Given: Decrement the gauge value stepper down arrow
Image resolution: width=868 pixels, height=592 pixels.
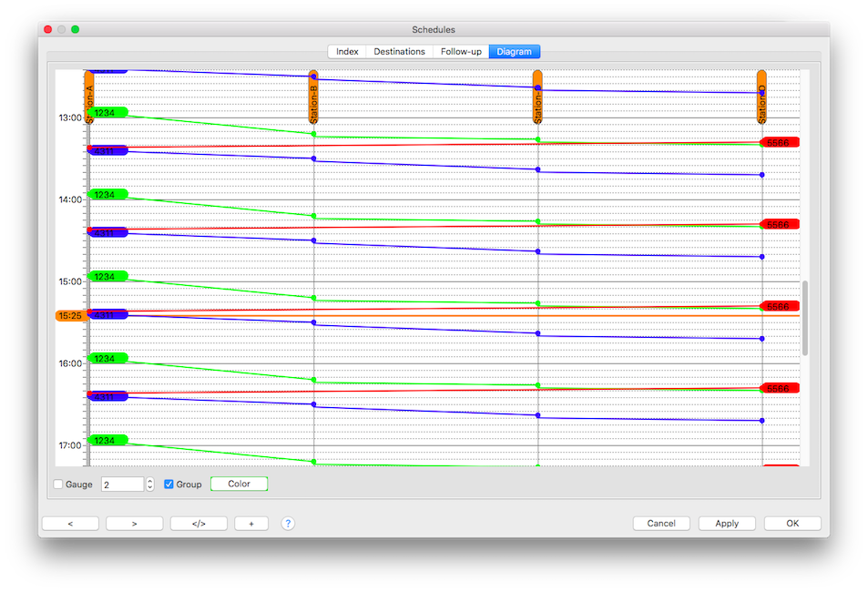Looking at the screenshot, I should [150, 488].
